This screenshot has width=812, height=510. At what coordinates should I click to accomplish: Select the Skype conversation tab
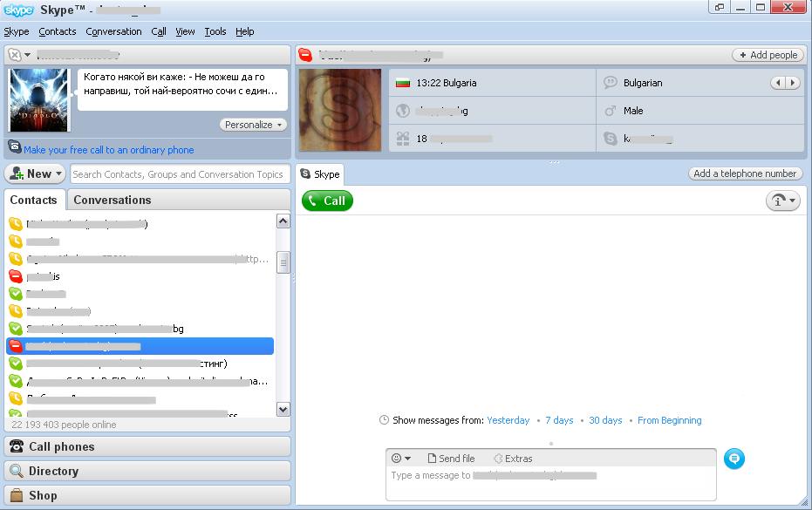(x=320, y=174)
